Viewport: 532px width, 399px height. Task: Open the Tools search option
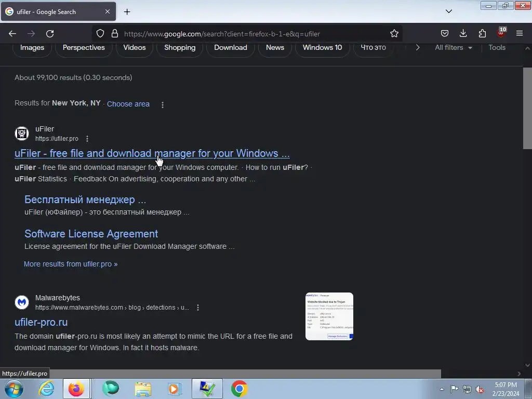pos(497,47)
